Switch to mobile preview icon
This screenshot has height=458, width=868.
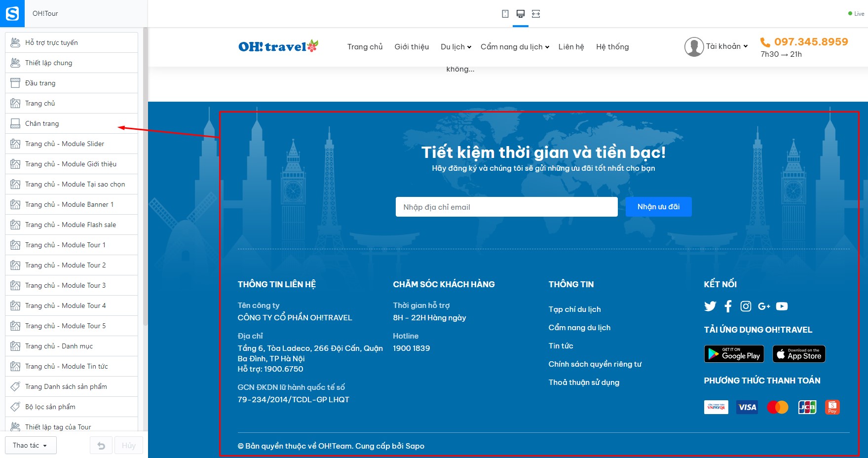[505, 14]
